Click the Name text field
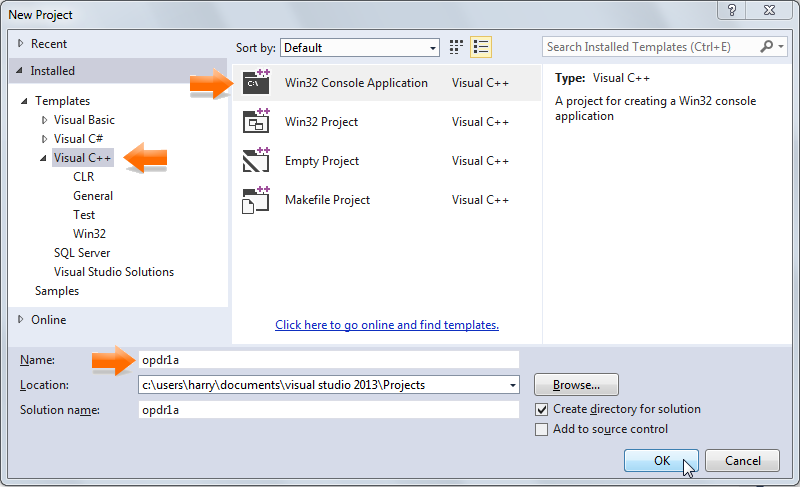 click(328, 359)
